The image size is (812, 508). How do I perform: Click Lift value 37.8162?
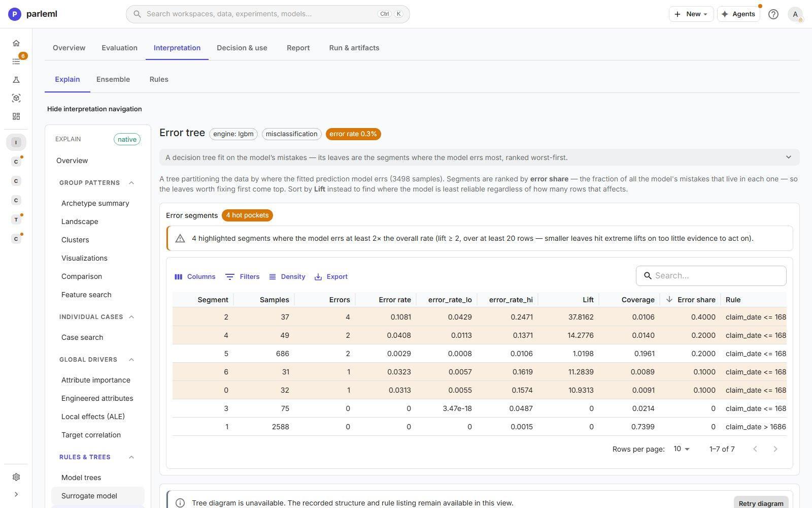(581, 317)
